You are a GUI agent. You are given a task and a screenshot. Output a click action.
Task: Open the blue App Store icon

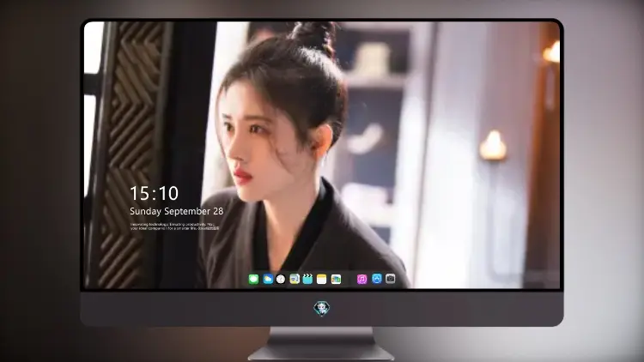(377, 279)
